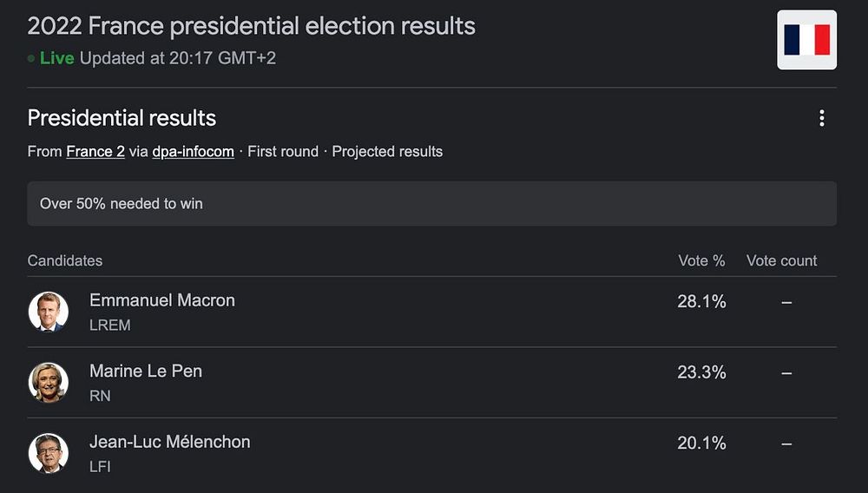This screenshot has width=868, height=493.
Task: Click Marine Le Pen's profile photo
Action: pyautogui.click(x=49, y=383)
